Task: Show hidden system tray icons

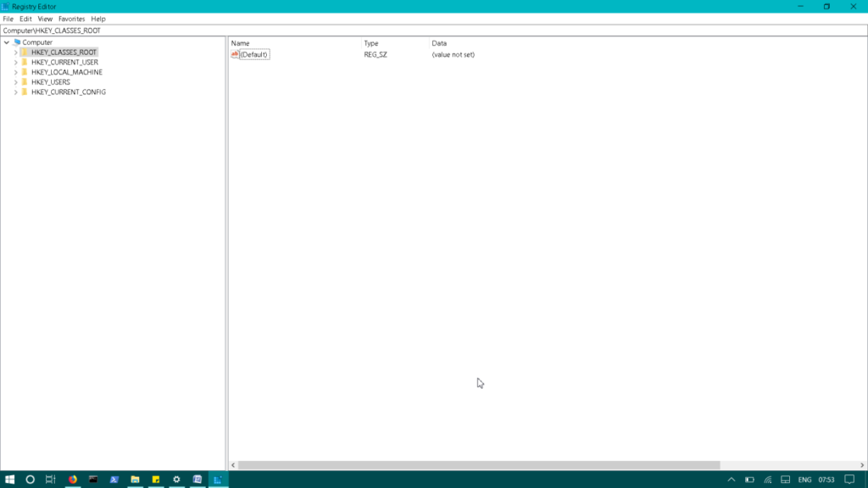Action: click(732, 480)
